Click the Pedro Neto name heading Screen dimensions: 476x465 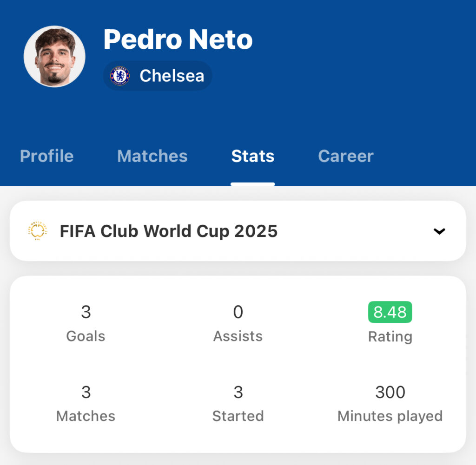tap(178, 39)
